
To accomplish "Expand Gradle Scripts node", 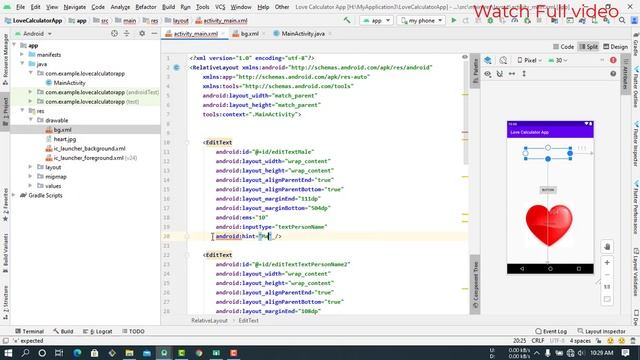I will point(14,196).
